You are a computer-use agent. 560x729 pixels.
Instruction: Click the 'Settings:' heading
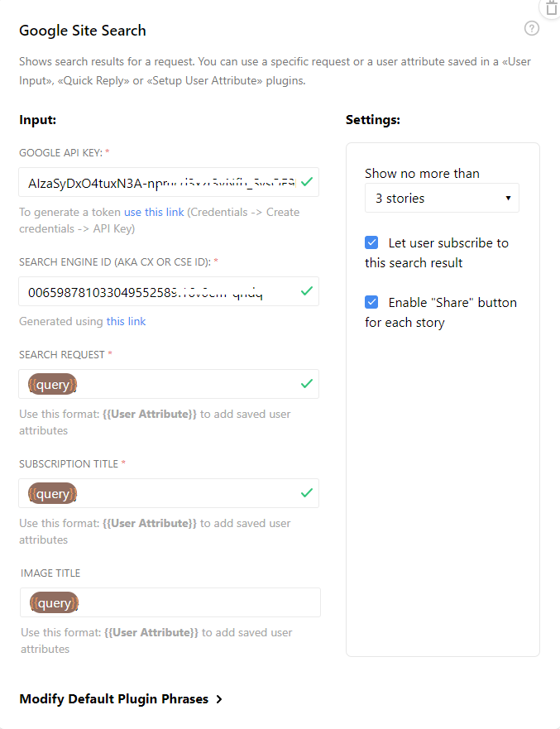[373, 120]
